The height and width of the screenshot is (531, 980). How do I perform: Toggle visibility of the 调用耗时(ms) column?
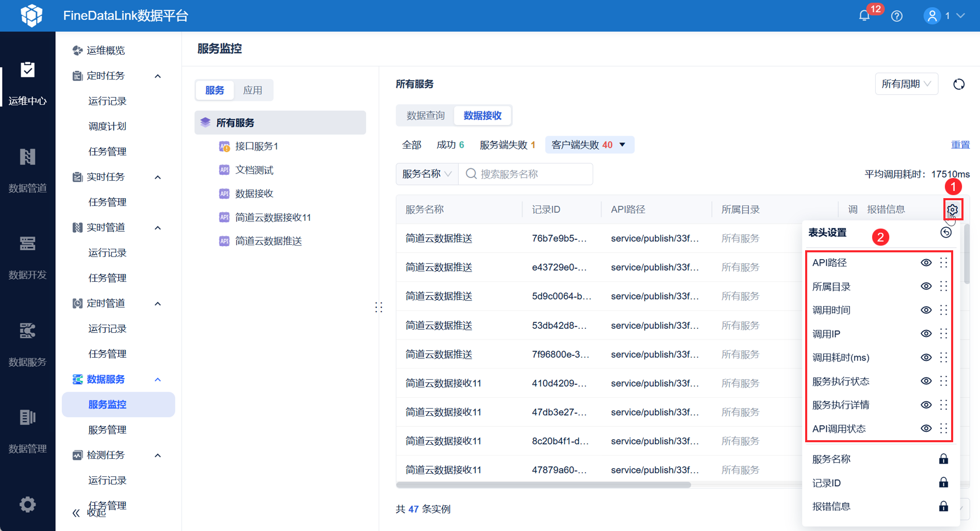tap(926, 358)
